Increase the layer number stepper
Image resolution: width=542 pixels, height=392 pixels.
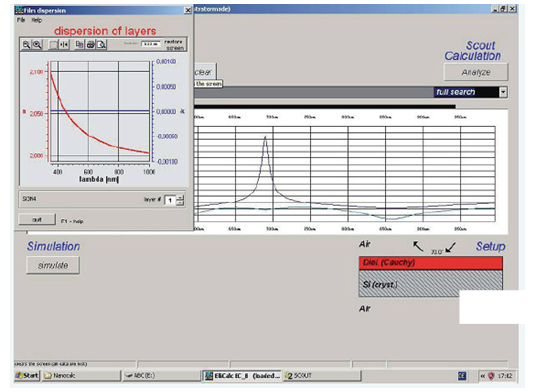(180, 198)
